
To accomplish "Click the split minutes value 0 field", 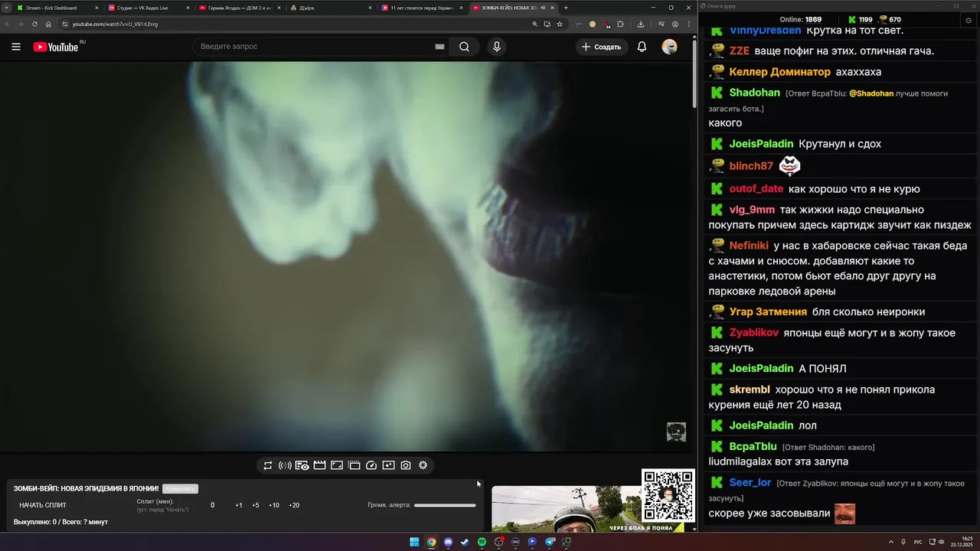I will pyautogui.click(x=213, y=505).
